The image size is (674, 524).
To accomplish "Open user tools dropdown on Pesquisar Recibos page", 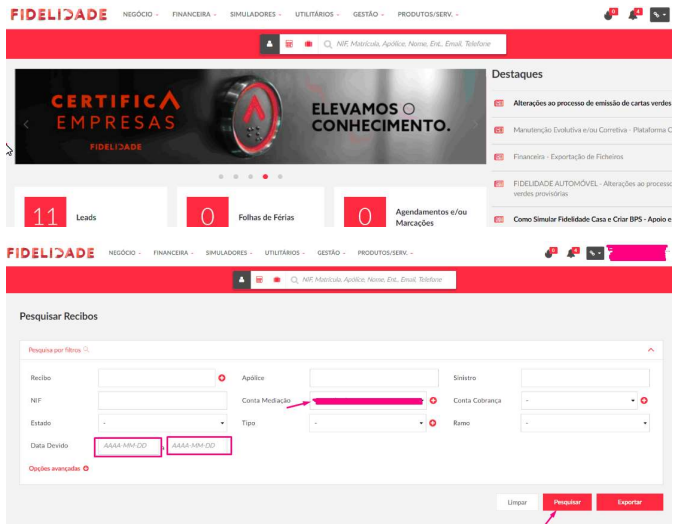I will pyautogui.click(x=595, y=253).
